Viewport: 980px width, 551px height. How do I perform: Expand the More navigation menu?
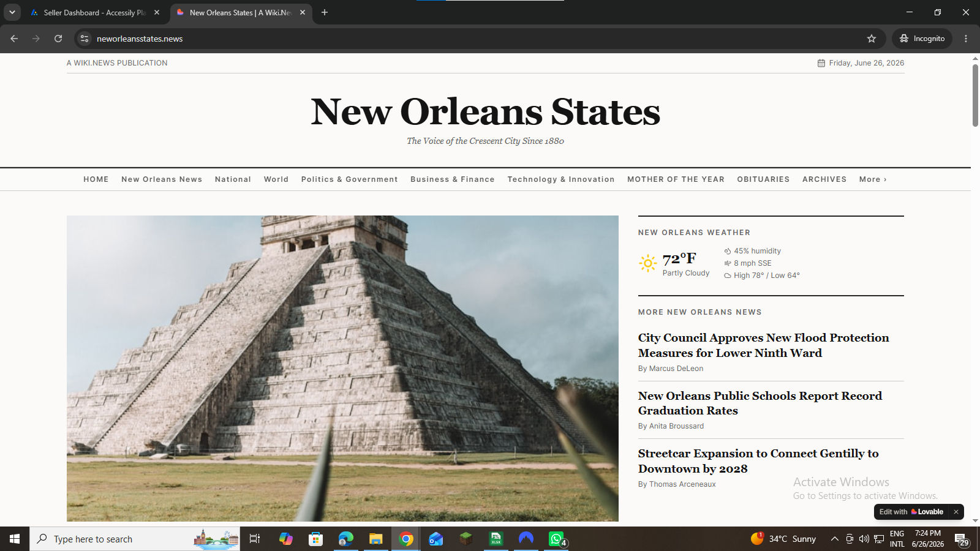point(873,179)
